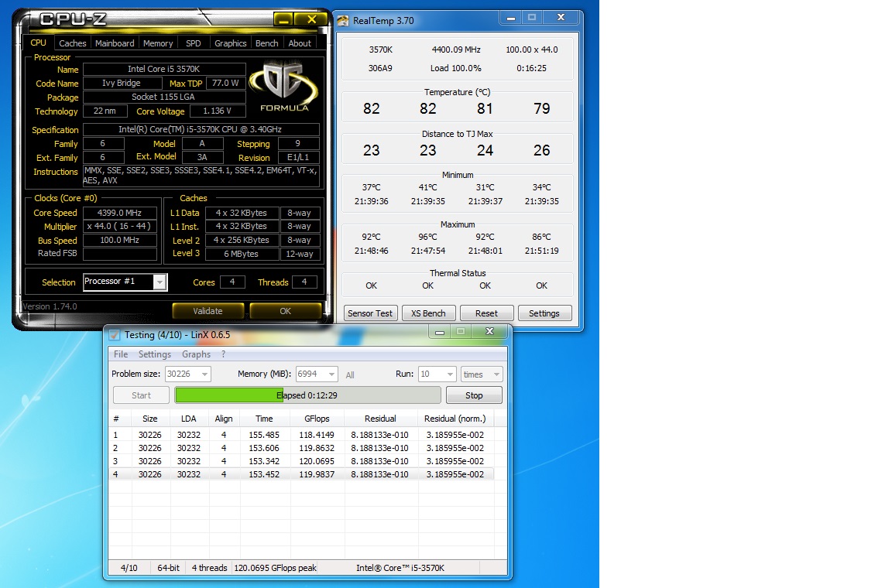892x588 pixels.
Task: Click the Align column header in LinX
Action: (x=224, y=419)
